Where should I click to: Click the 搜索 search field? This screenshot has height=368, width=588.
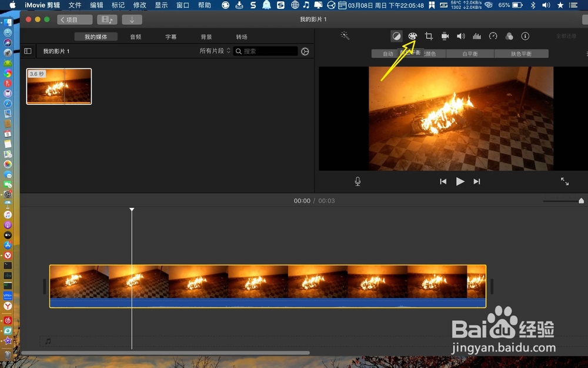point(266,51)
